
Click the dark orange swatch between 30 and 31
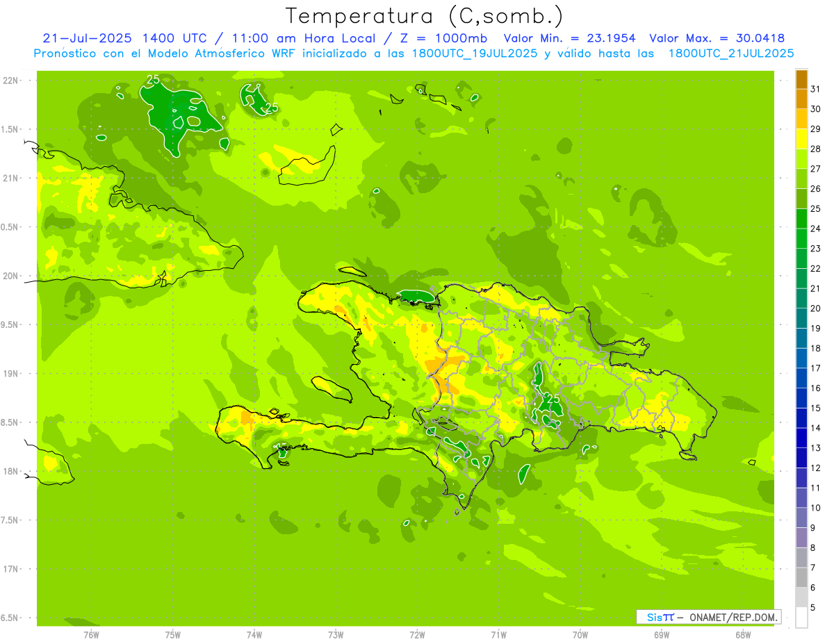(x=801, y=99)
